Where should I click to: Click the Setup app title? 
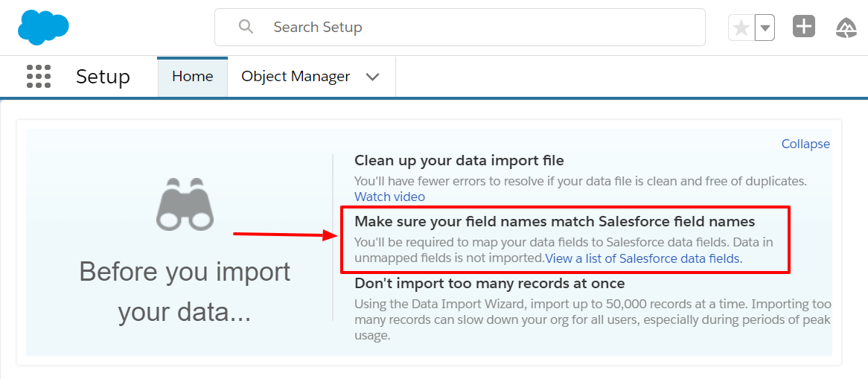click(x=103, y=77)
